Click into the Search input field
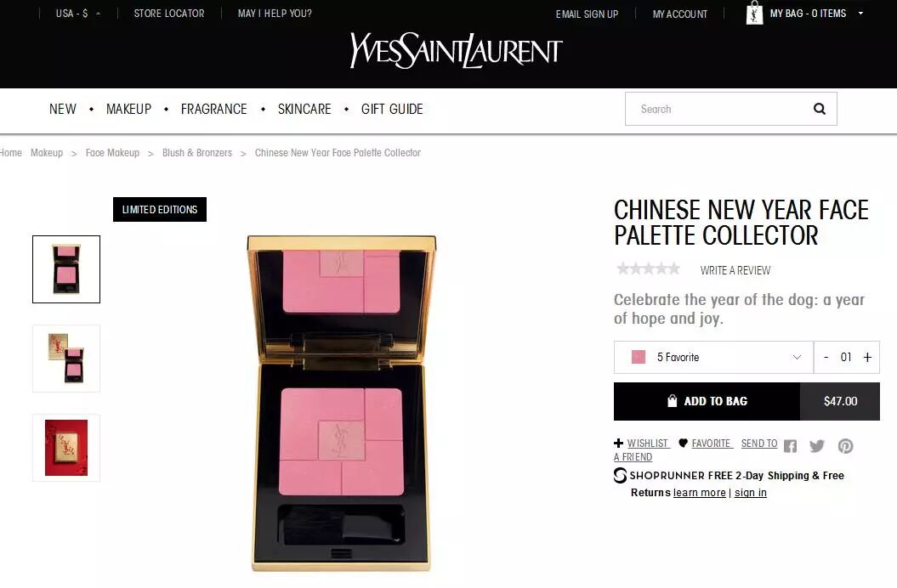The height and width of the screenshot is (588, 897). tap(718, 109)
